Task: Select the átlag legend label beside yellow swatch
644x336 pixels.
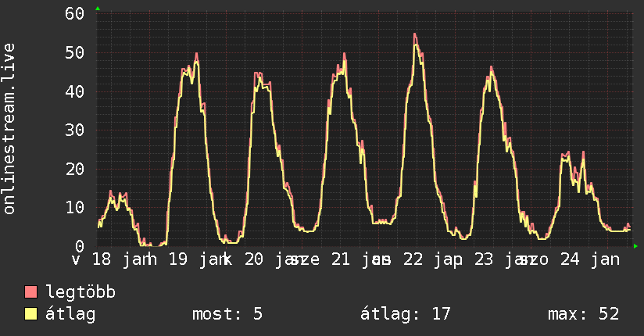Action: pyautogui.click(x=70, y=313)
